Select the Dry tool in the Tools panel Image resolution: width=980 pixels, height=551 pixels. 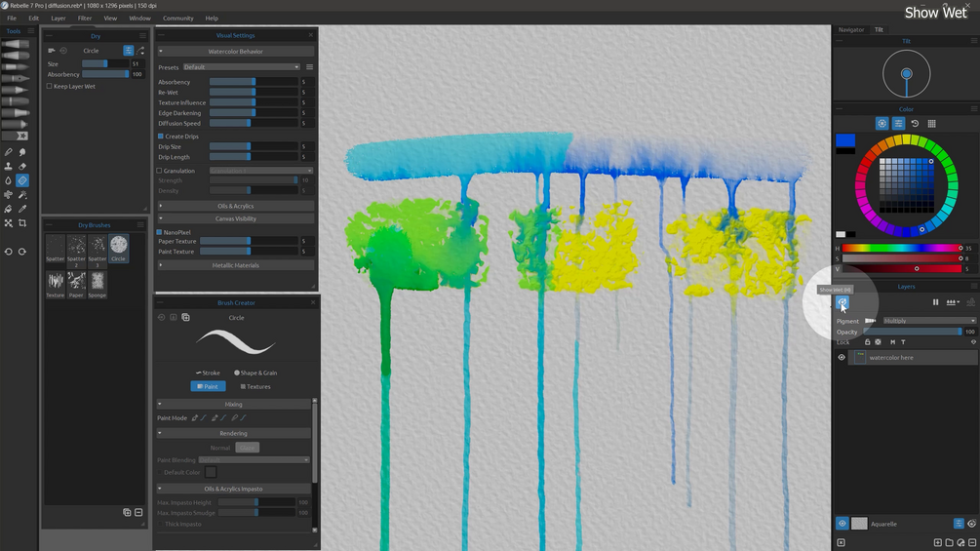tap(22, 180)
